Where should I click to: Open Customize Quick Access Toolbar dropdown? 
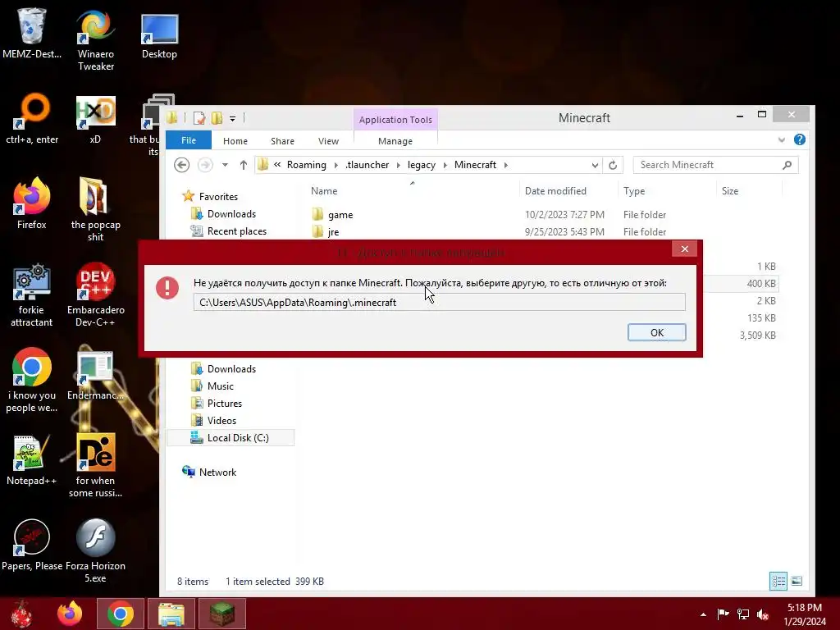(232, 118)
